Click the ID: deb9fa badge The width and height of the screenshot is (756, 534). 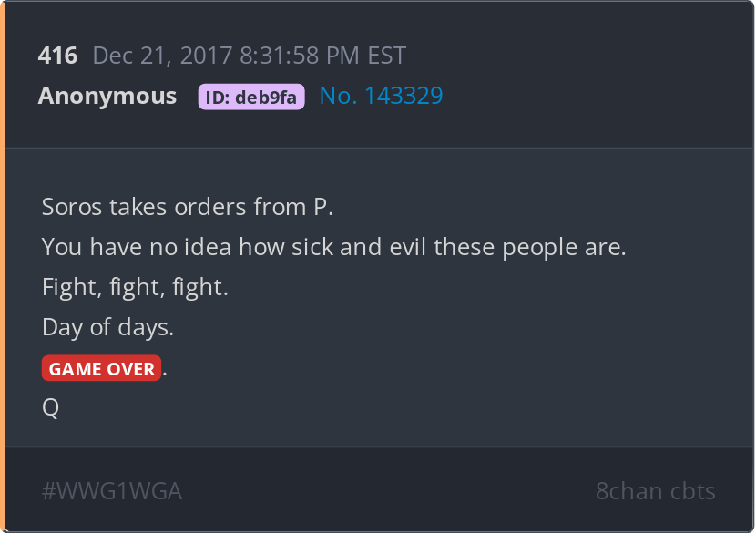[x=251, y=97]
